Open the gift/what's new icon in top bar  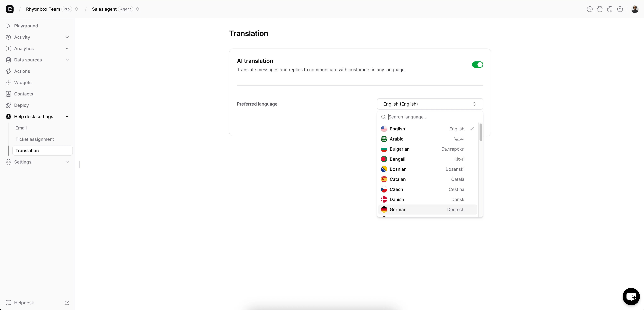pos(600,9)
